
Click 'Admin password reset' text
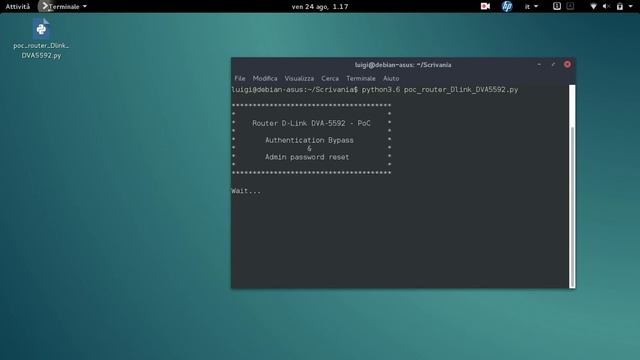click(x=307, y=157)
